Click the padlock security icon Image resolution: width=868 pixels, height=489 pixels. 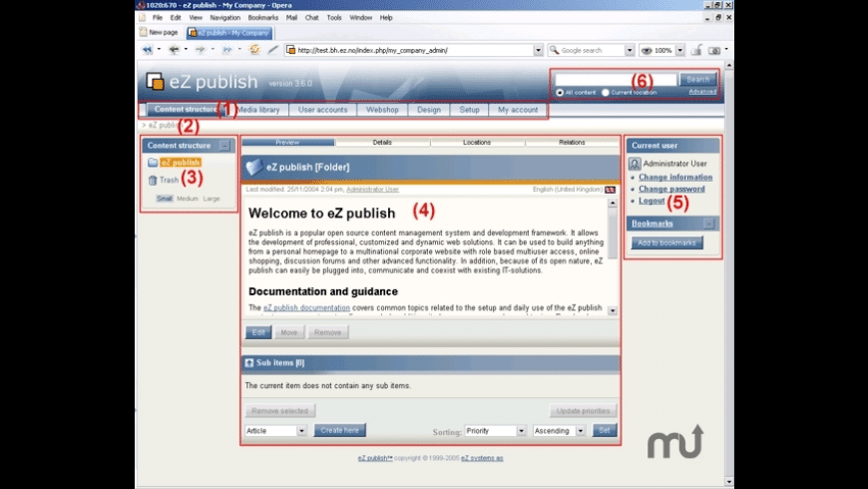696,50
